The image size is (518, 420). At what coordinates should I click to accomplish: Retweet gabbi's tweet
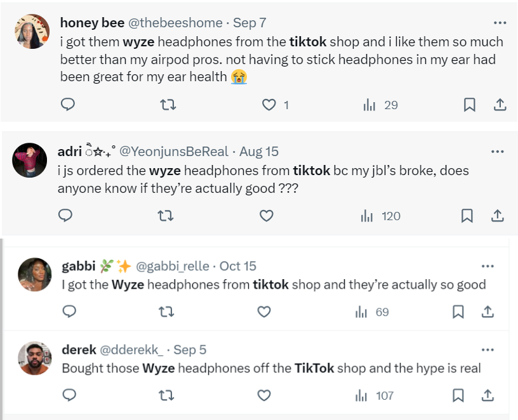(166, 312)
